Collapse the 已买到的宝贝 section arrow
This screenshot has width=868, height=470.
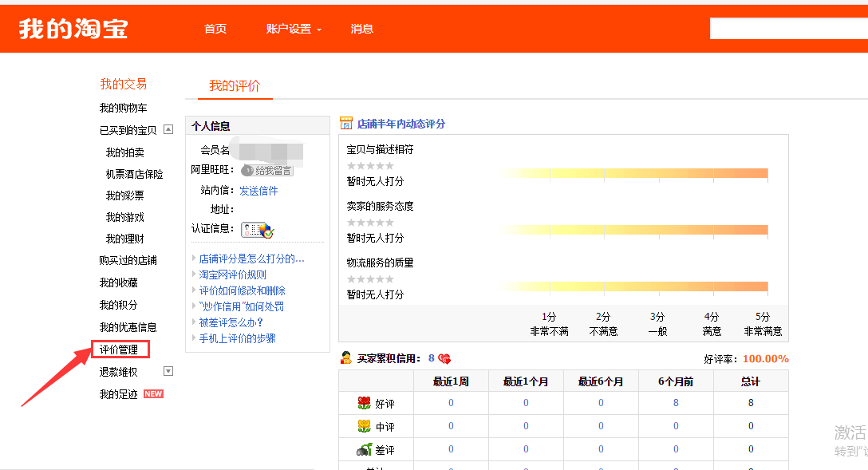[x=168, y=129]
